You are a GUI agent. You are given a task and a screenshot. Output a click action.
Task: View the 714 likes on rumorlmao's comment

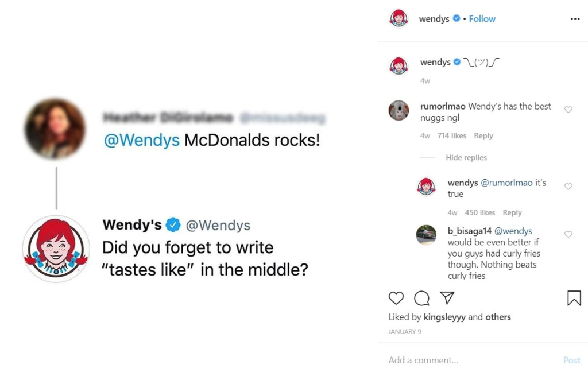pyautogui.click(x=451, y=135)
